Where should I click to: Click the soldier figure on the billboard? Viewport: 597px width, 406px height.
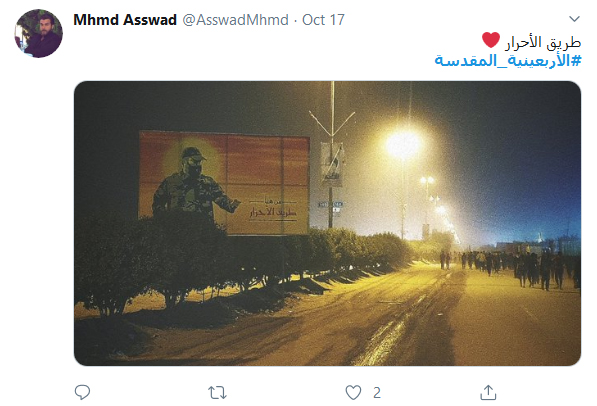194,185
